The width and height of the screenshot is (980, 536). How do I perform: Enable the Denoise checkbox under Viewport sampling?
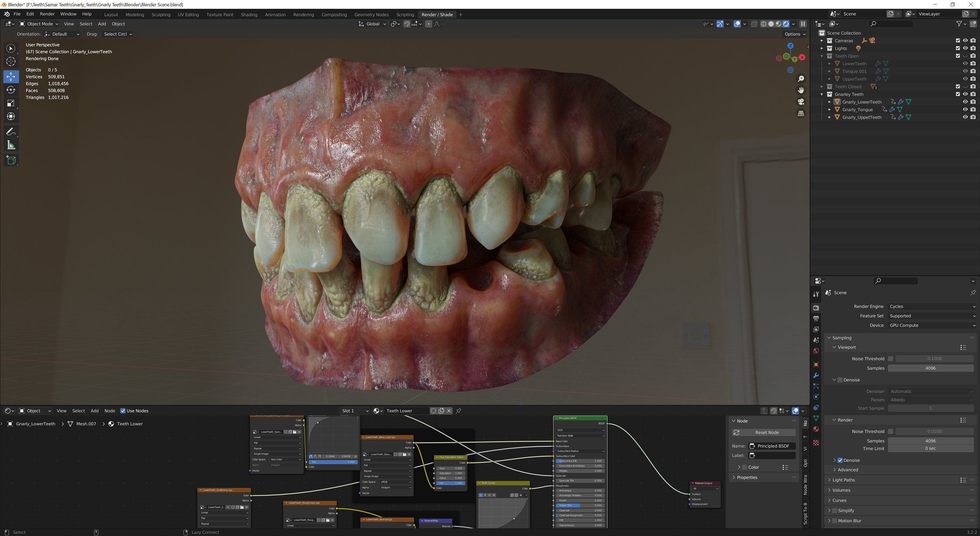pyautogui.click(x=840, y=380)
